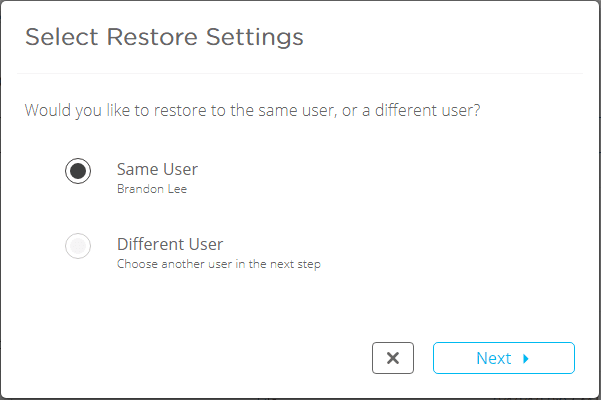The height and width of the screenshot is (400, 601).
Task: Choose the Different User radio option
Action: point(78,246)
